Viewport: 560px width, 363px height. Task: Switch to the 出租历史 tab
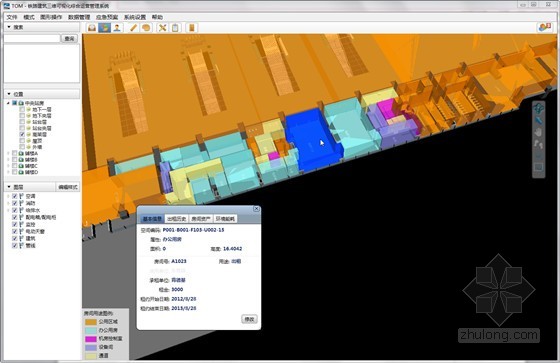176,219
